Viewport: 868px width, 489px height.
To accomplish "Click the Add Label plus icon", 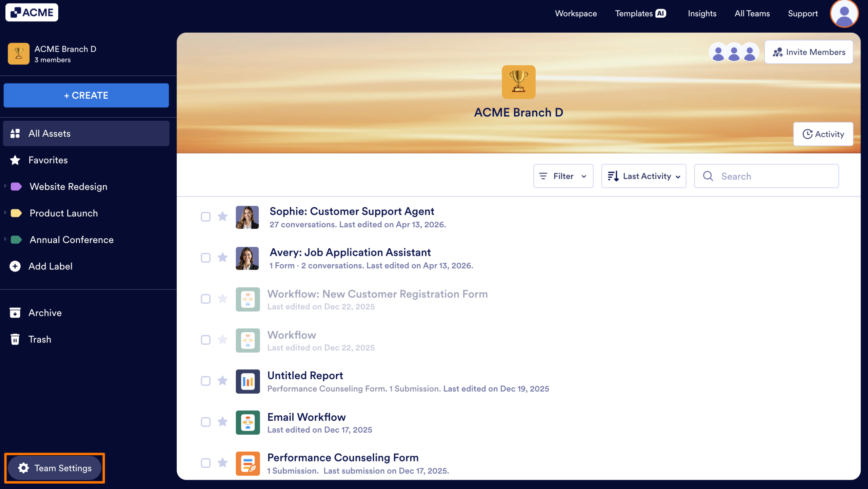I will (15, 266).
